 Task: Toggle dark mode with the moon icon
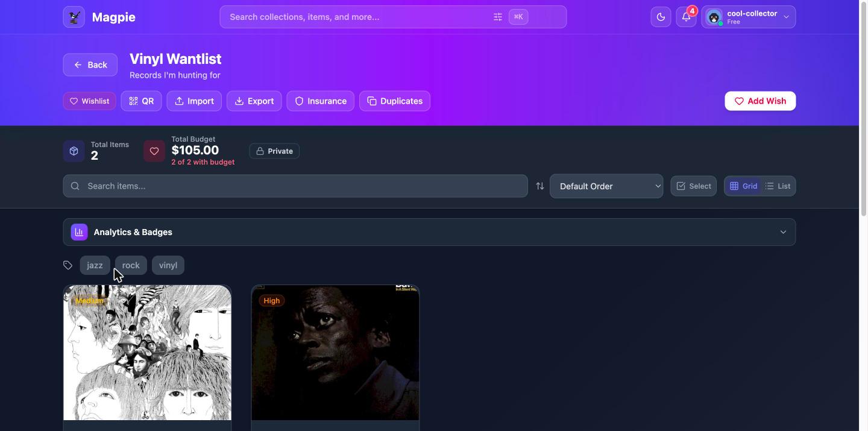(x=661, y=17)
